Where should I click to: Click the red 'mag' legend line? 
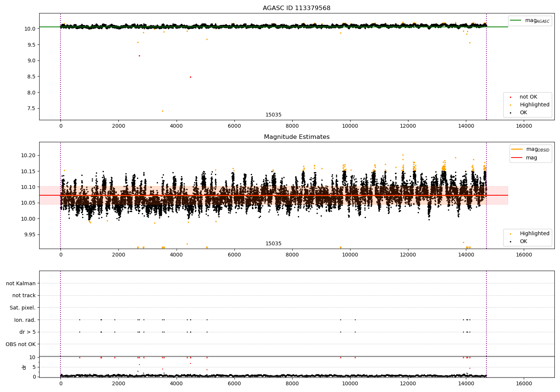(517, 158)
